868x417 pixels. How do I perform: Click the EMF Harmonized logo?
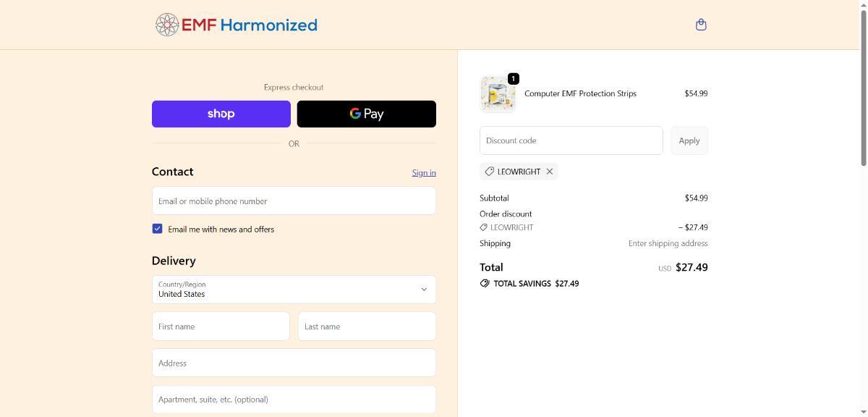pos(237,25)
